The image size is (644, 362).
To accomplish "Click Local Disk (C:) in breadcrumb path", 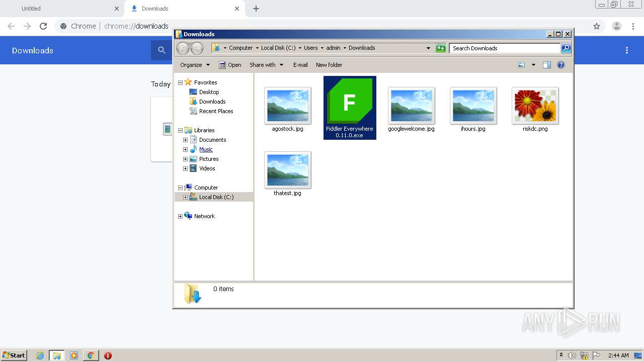I will point(278,48).
